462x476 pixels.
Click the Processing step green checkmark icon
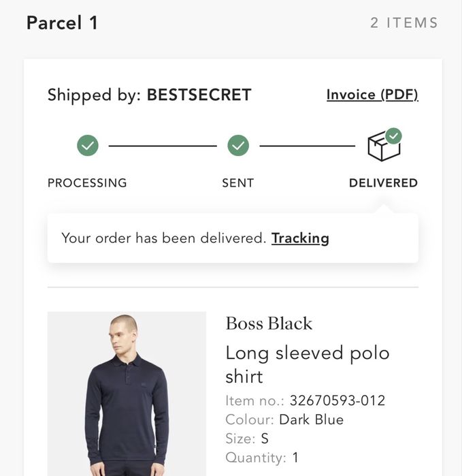point(87,145)
